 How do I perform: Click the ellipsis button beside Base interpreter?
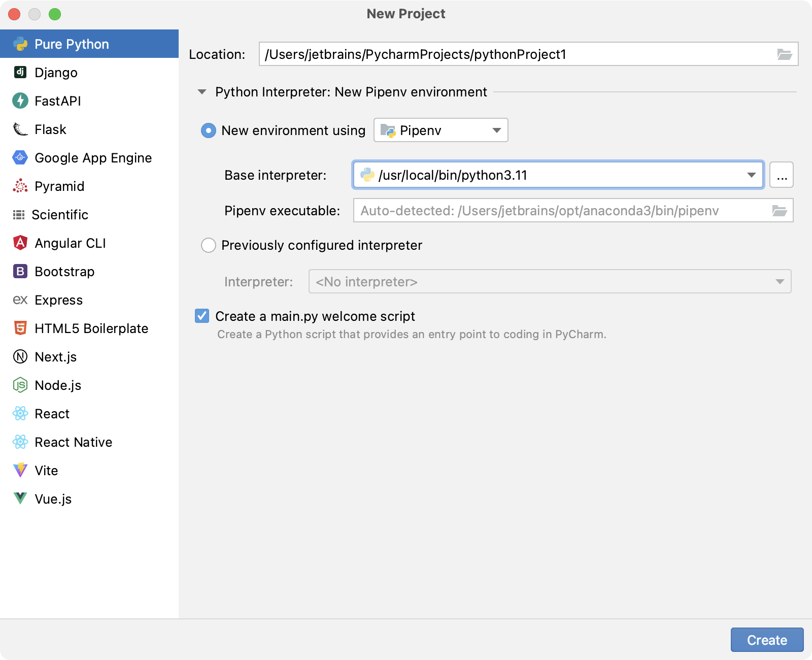point(782,175)
